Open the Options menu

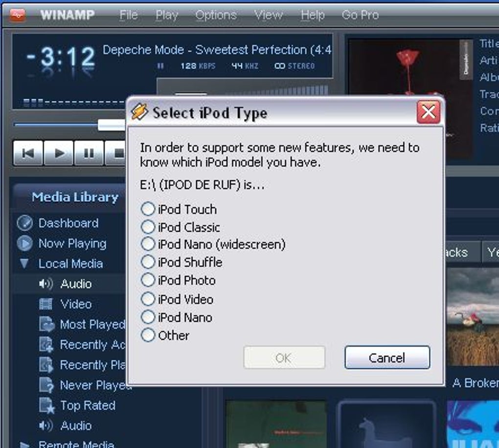(x=216, y=15)
